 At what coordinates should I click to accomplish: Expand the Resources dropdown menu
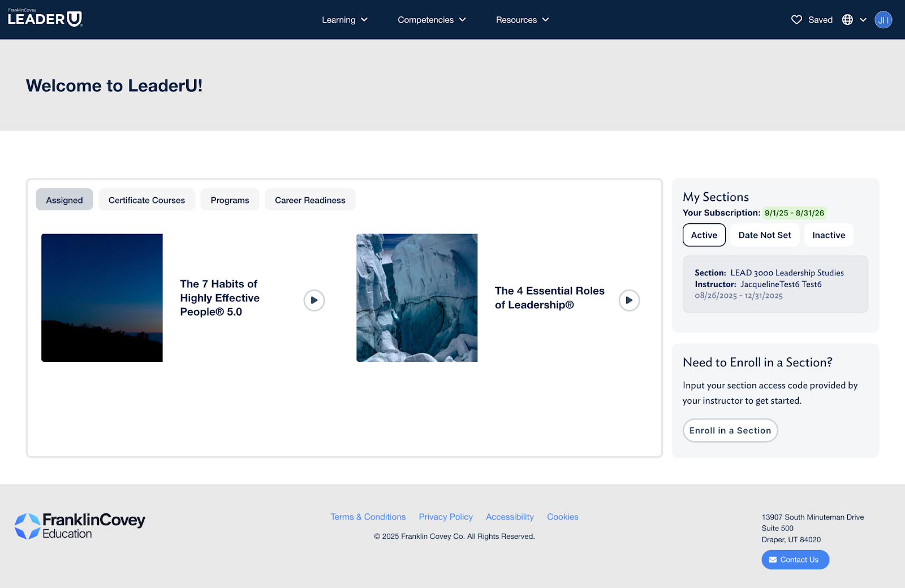click(522, 20)
